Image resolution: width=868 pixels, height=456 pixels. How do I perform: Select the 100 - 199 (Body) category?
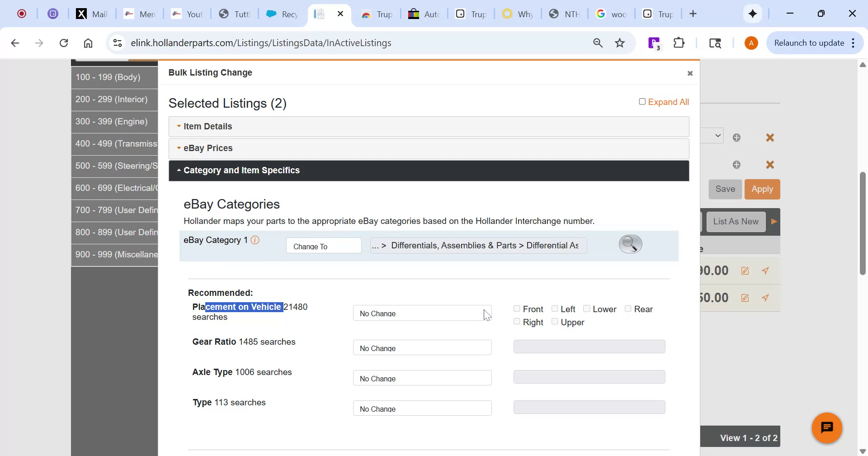coord(108,77)
